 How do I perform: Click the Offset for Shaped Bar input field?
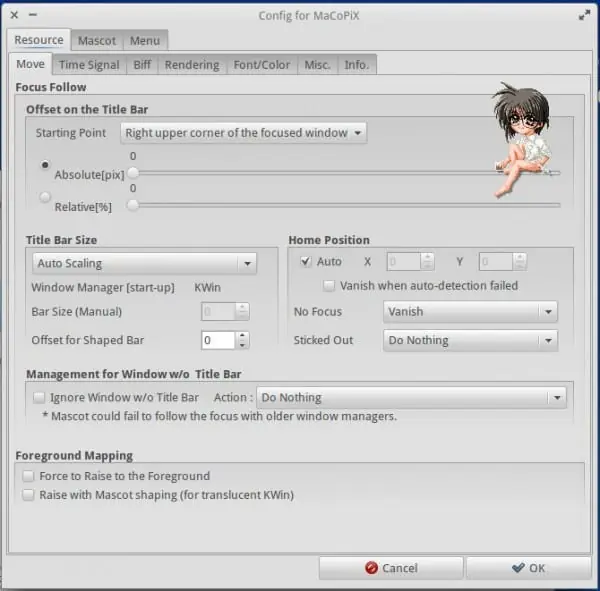click(218, 340)
